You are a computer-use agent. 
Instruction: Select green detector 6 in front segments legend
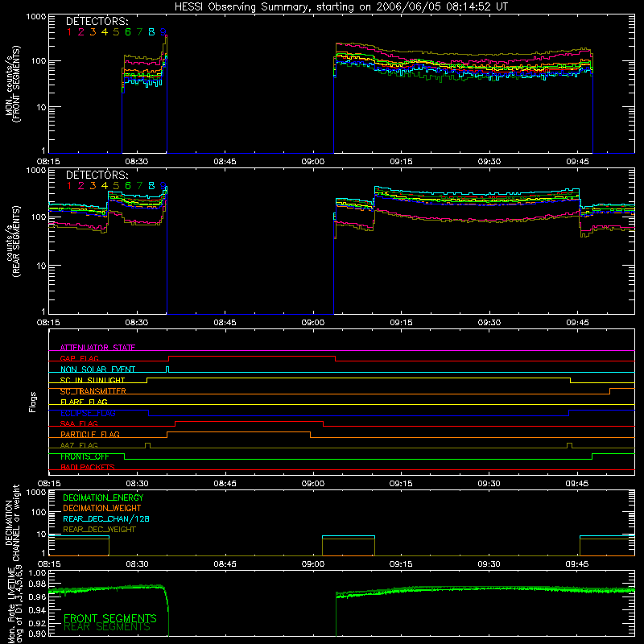[x=128, y=32]
